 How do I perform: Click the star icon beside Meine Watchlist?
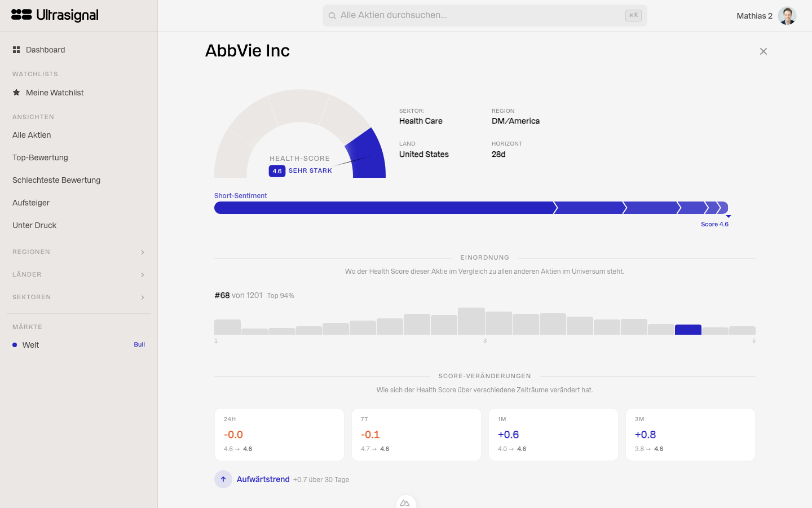point(16,93)
